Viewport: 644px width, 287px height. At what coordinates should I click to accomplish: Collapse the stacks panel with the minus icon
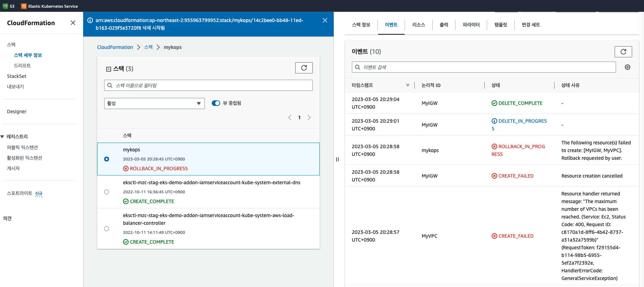coord(109,69)
